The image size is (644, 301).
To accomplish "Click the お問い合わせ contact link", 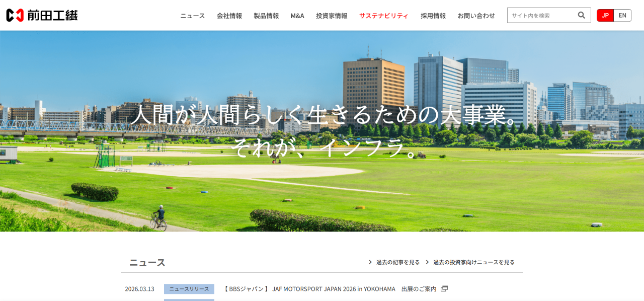I will pyautogui.click(x=476, y=16).
